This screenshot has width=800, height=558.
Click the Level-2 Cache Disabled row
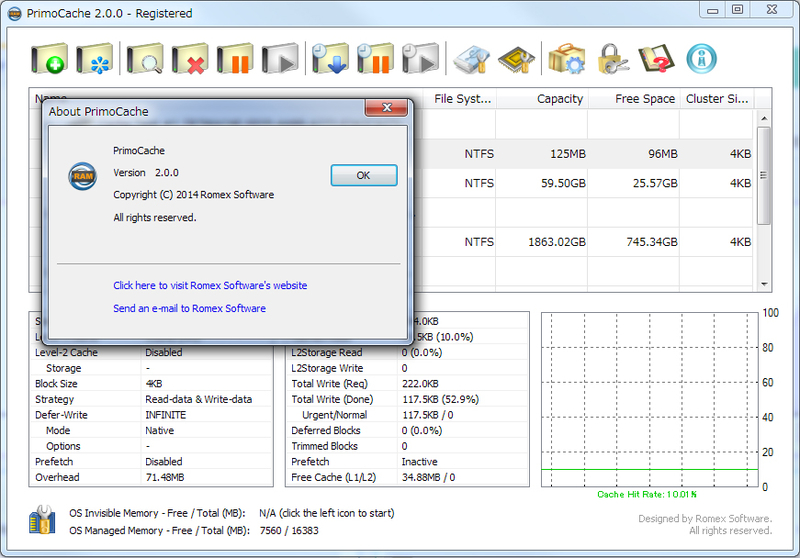tap(152, 352)
